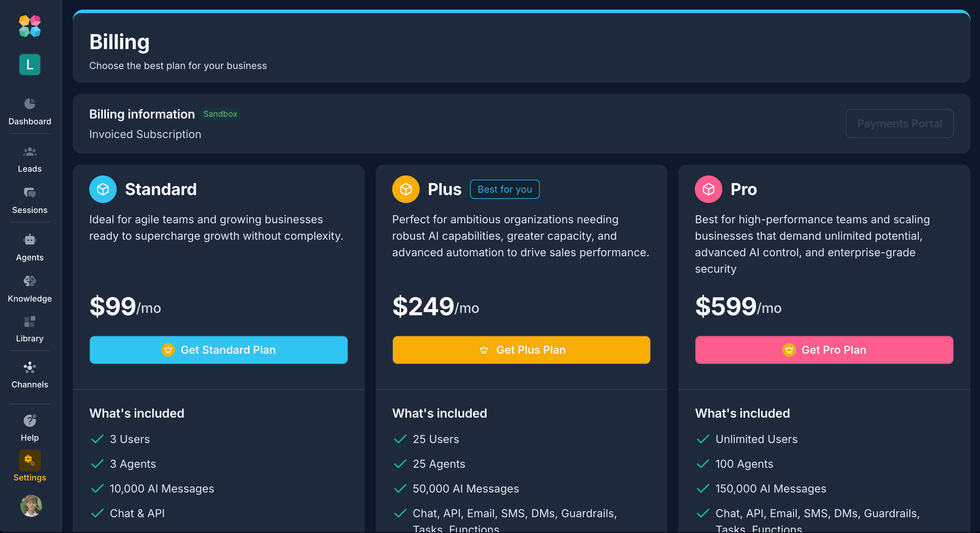Image resolution: width=980 pixels, height=533 pixels.
Task: Click the Get Pro Plan button
Action: tap(824, 350)
